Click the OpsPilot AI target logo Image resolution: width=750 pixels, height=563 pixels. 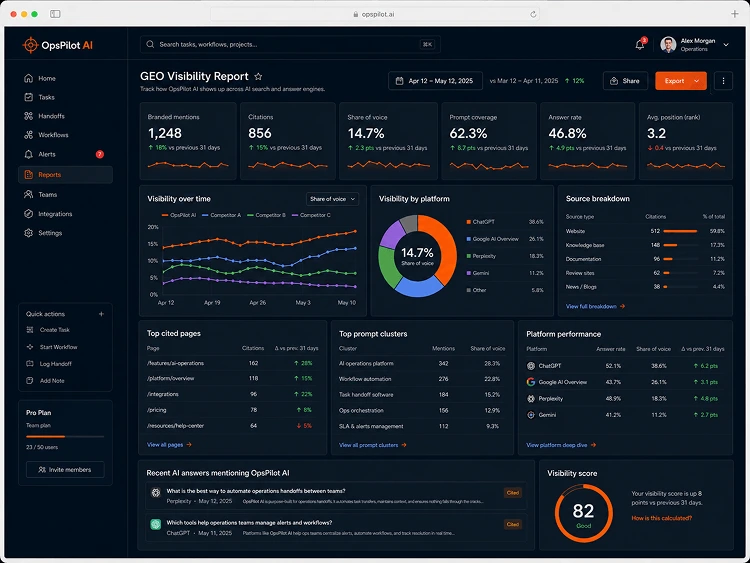30,45
